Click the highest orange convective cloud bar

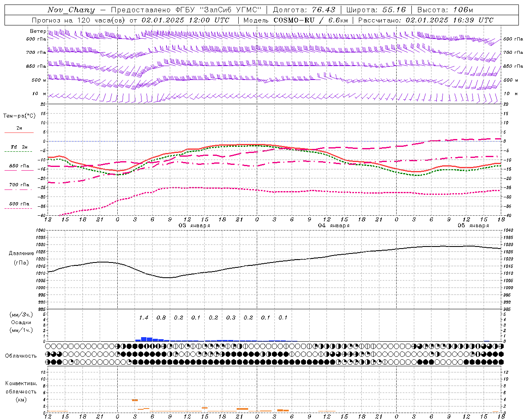(x=135, y=400)
